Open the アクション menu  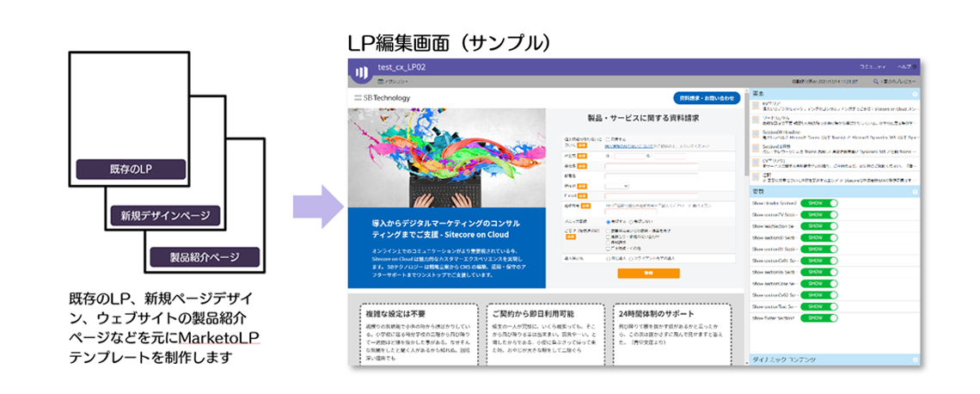point(394,82)
